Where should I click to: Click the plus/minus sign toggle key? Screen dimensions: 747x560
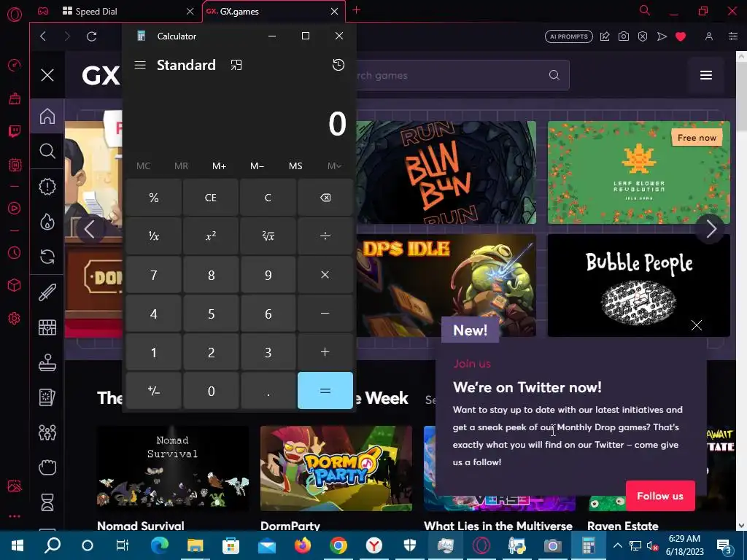pos(154,391)
